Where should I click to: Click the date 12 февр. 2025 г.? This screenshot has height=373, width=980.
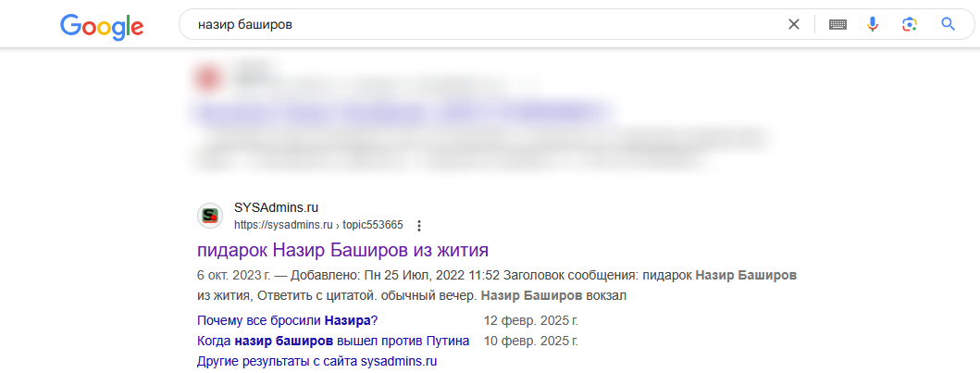coord(531,321)
